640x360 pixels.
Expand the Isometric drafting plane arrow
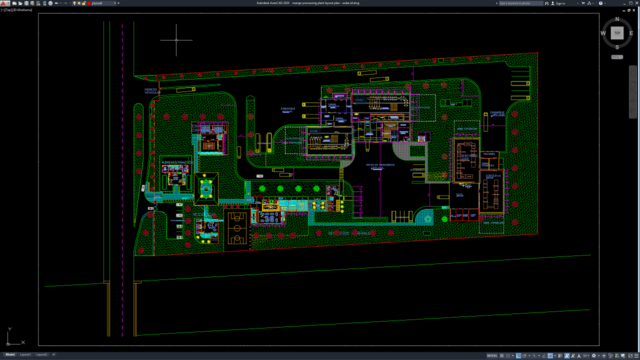click(x=539, y=356)
